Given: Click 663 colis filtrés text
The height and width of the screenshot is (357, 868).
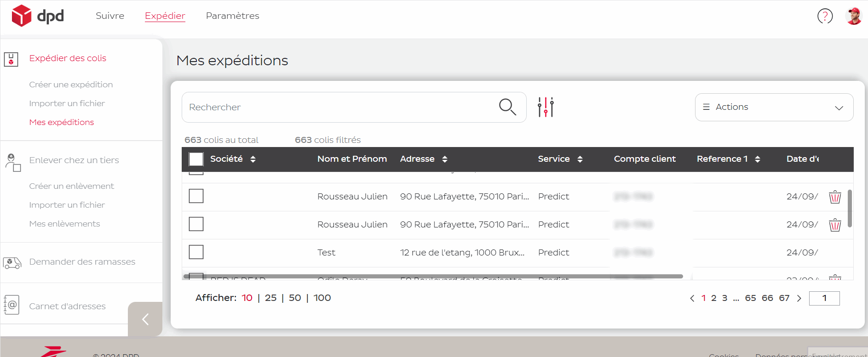Looking at the screenshot, I should coord(328,140).
